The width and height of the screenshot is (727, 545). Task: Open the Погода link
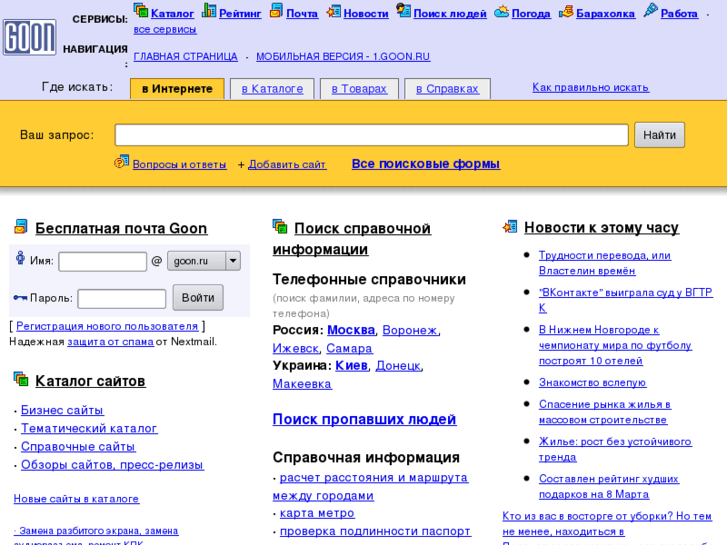point(531,14)
